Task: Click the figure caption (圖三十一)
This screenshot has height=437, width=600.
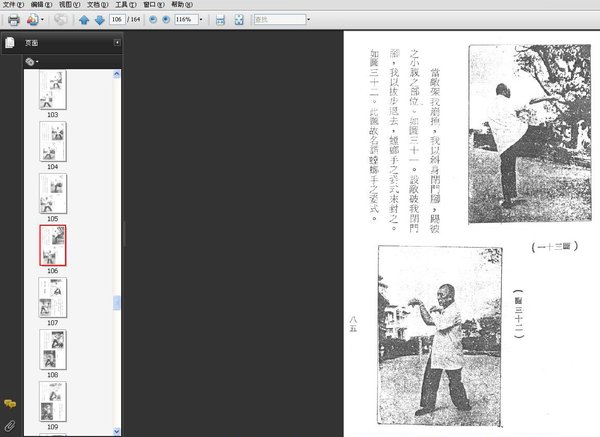Action: (554, 246)
